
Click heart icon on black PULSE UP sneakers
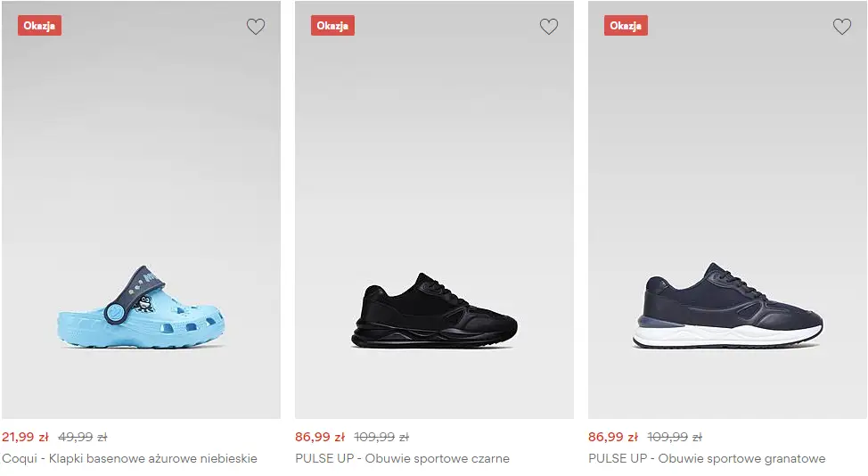tap(549, 27)
